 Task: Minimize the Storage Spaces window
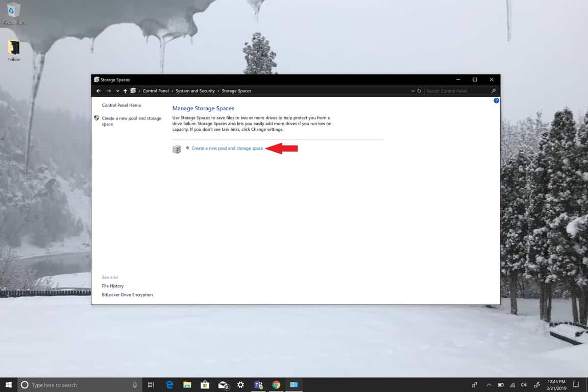tap(458, 80)
